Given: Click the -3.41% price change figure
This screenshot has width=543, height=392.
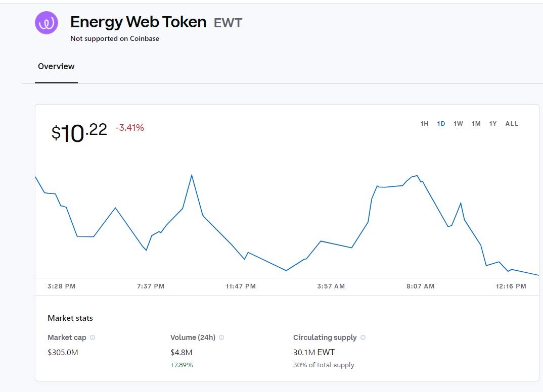Looking at the screenshot, I should pos(130,128).
